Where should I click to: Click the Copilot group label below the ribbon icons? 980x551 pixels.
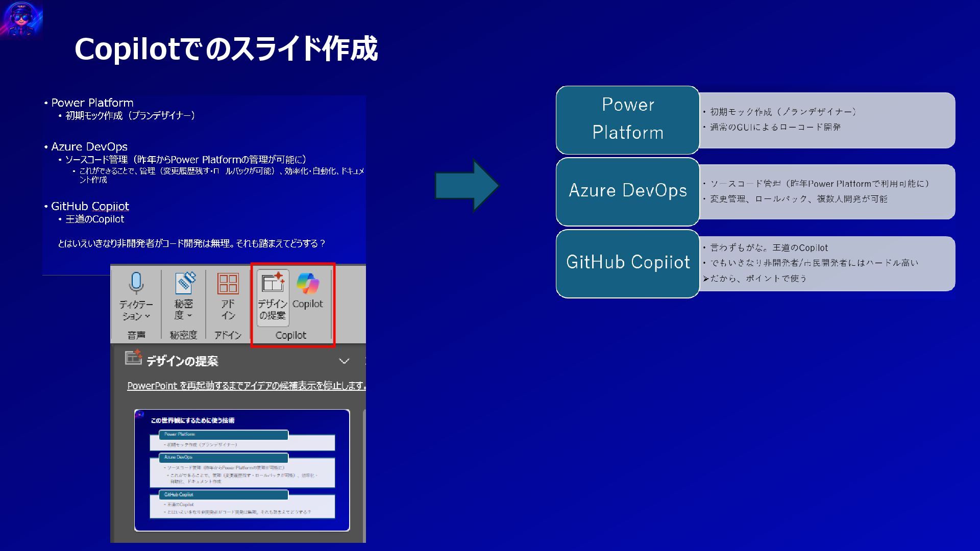tap(291, 335)
